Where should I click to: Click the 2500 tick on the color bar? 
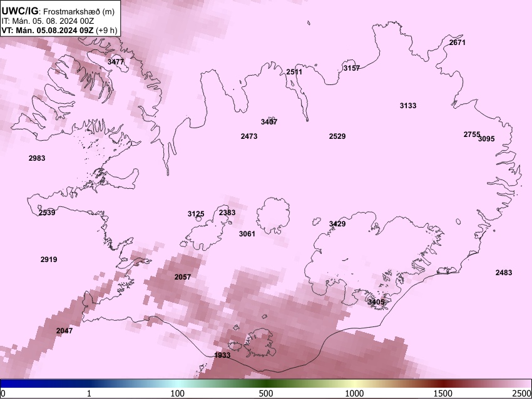click(522, 393)
